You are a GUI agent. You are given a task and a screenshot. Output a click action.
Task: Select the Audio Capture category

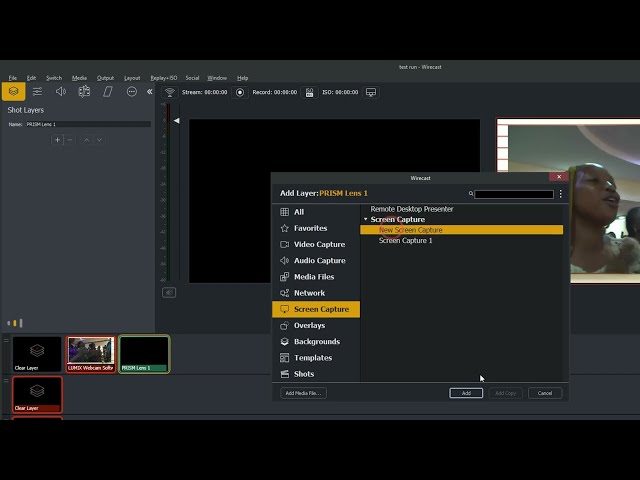click(316, 260)
